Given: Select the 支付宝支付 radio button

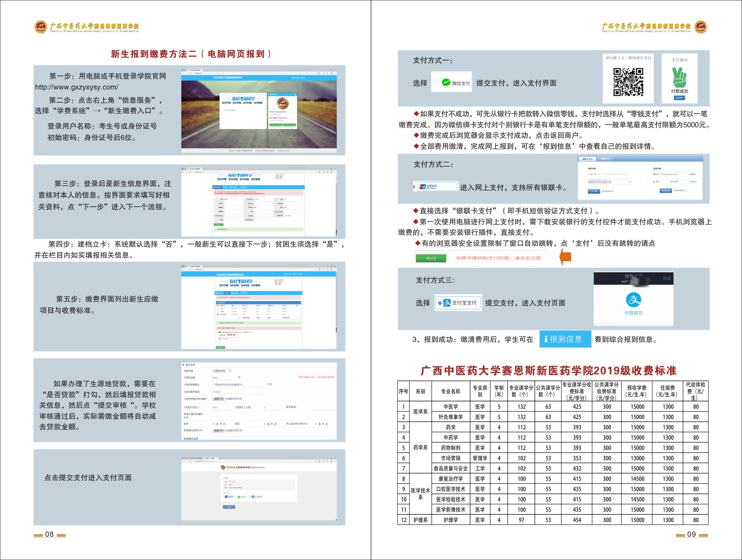Looking at the screenshot, I should pyautogui.click(x=439, y=303).
